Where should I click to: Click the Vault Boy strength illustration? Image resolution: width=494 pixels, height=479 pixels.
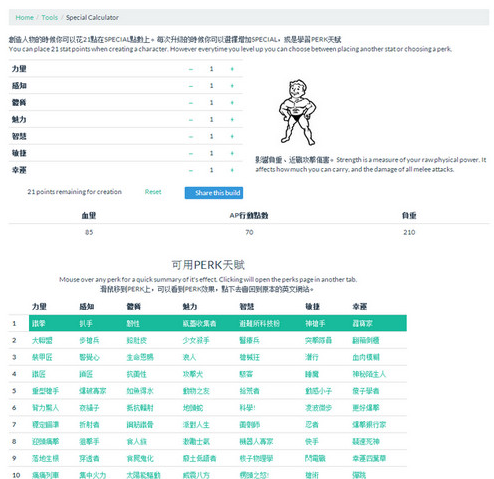[298, 112]
